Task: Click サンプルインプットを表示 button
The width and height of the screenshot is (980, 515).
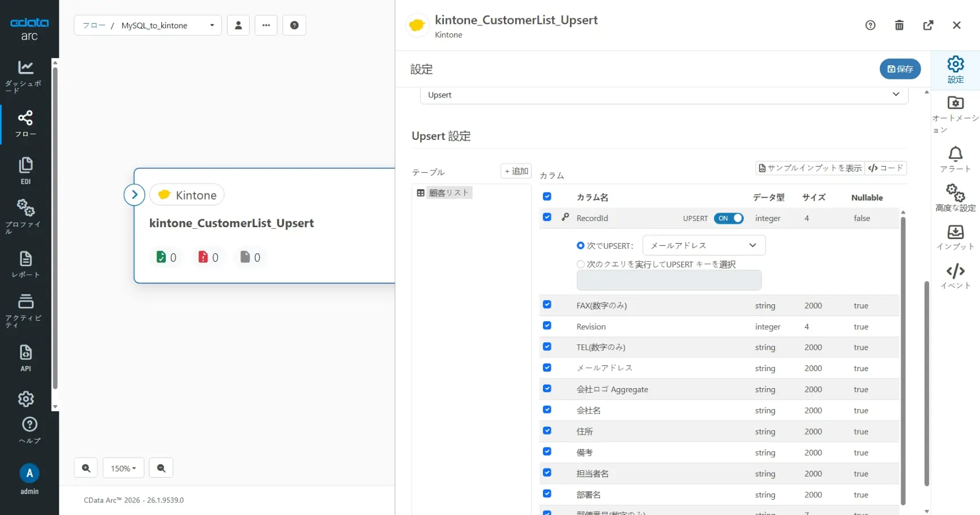Action: (810, 168)
